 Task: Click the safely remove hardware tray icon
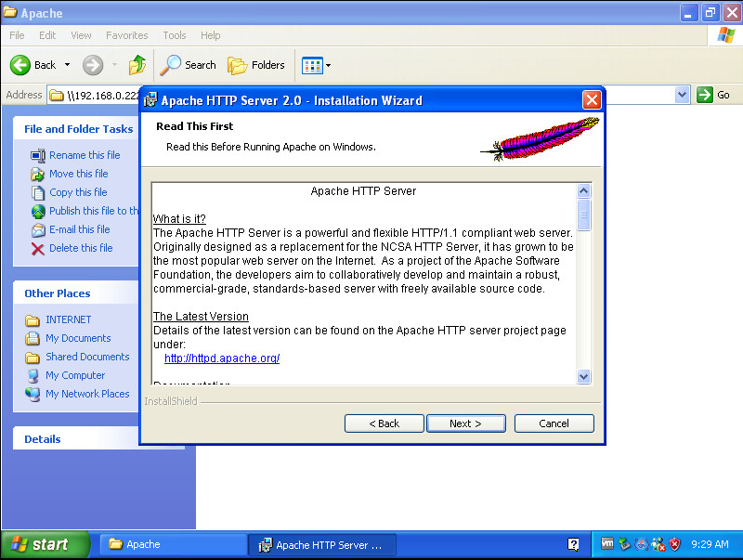click(x=625, y=544)
